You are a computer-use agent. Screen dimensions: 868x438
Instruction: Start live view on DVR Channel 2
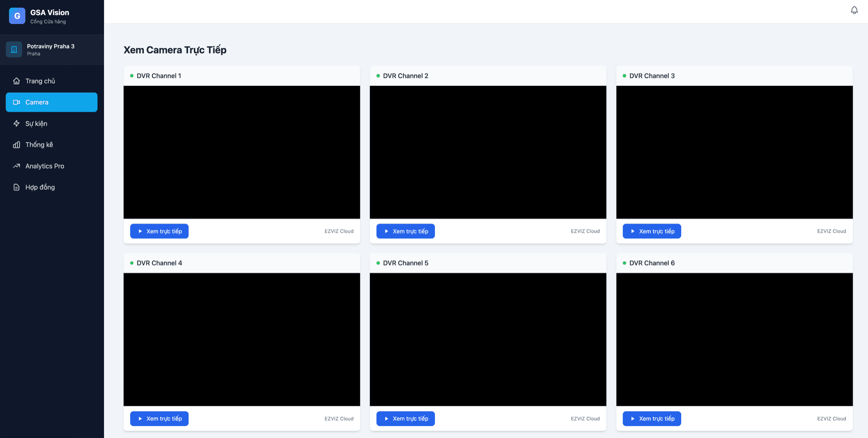(x=406, y=231)
